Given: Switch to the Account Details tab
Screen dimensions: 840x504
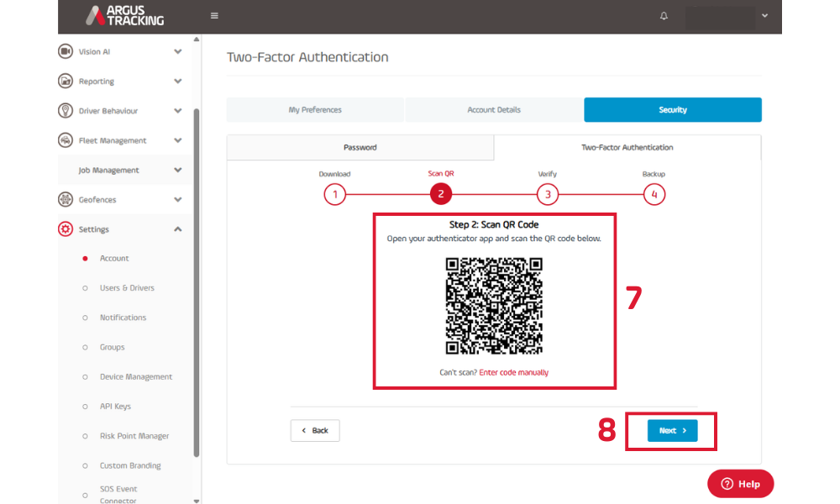Looking at the screenshot, I should 494,110.
